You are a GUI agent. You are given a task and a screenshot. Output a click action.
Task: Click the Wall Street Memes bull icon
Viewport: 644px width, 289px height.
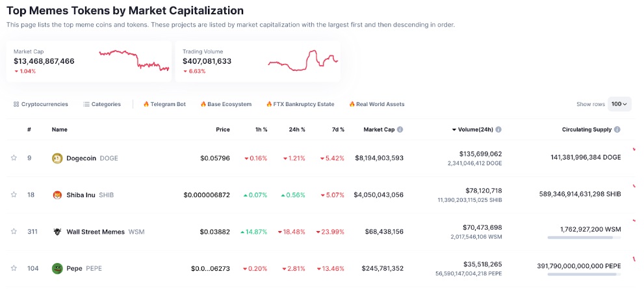[57, 231]
